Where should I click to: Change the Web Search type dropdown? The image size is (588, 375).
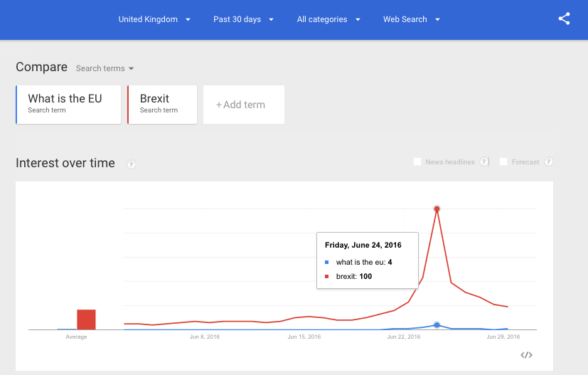point(412,19)
